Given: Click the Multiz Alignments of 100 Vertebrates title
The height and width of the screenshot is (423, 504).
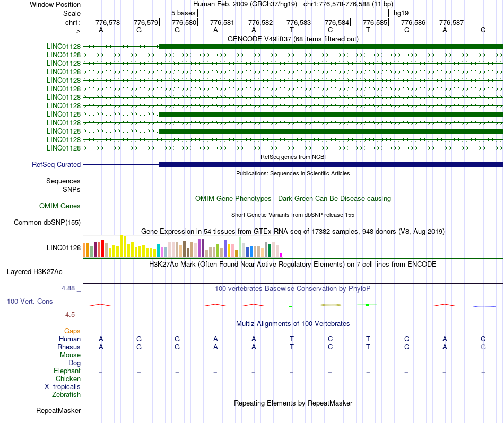Looking at the screenshot, I should [293, 323].
